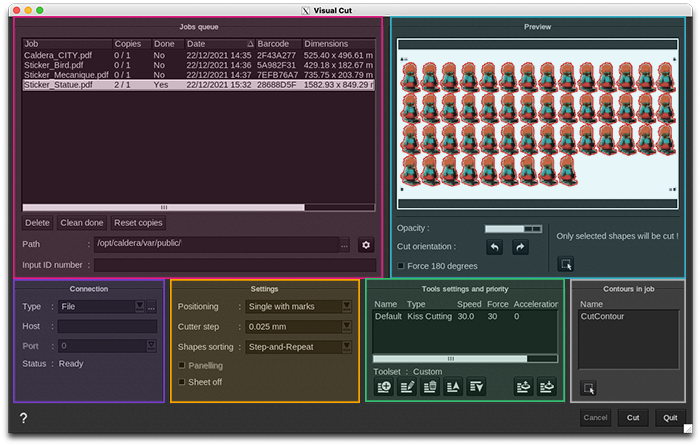Move tool priority up with arrow icon
The height and width of the screenshot is (446, 700).
(452, 387)
